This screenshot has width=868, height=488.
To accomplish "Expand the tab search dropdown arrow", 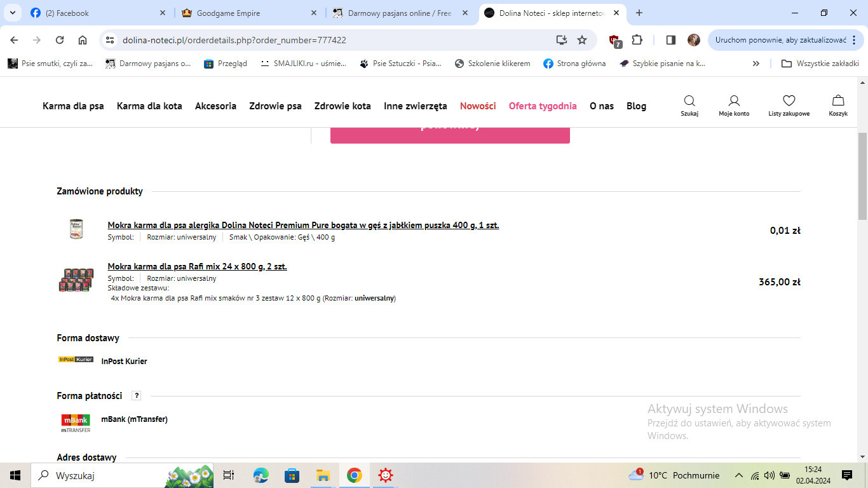I will [x=12, y=13].
